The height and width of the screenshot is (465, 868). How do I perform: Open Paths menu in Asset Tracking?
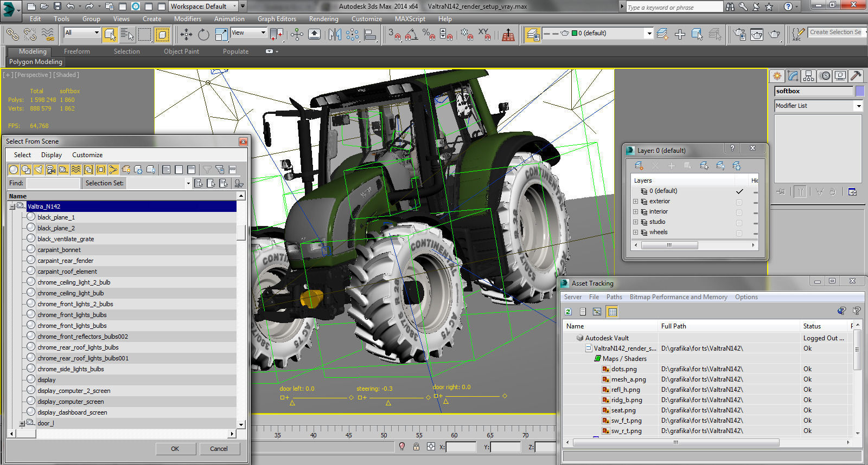(614, 297)
